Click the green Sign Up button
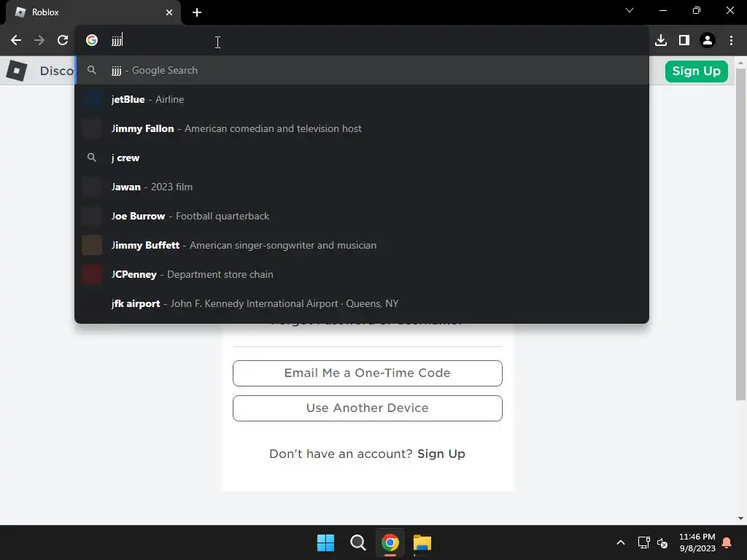 696,71
